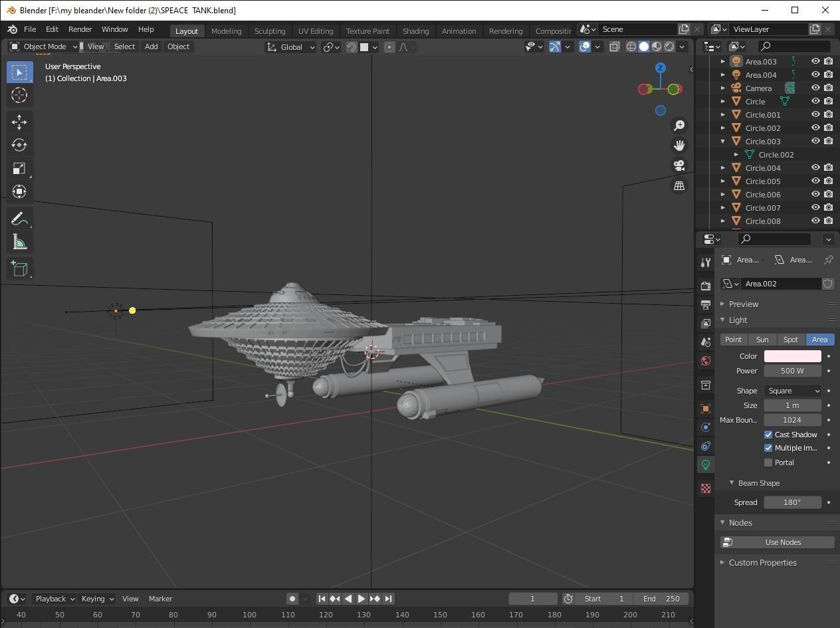This screenshot has height=628, width=840.
Task: Click the Area.002 data name field
Action: (780, 284)
